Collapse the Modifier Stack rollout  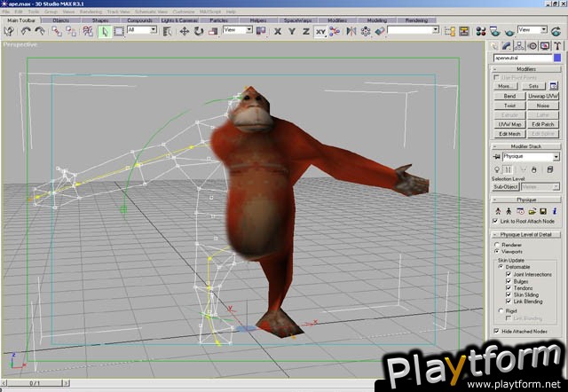(x=526, y=146)
